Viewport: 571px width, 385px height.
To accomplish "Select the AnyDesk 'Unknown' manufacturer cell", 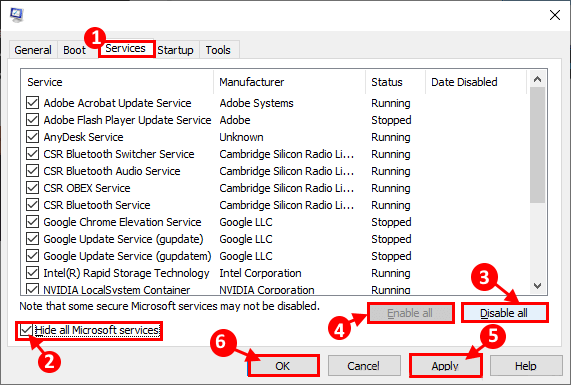I will 241,137.
